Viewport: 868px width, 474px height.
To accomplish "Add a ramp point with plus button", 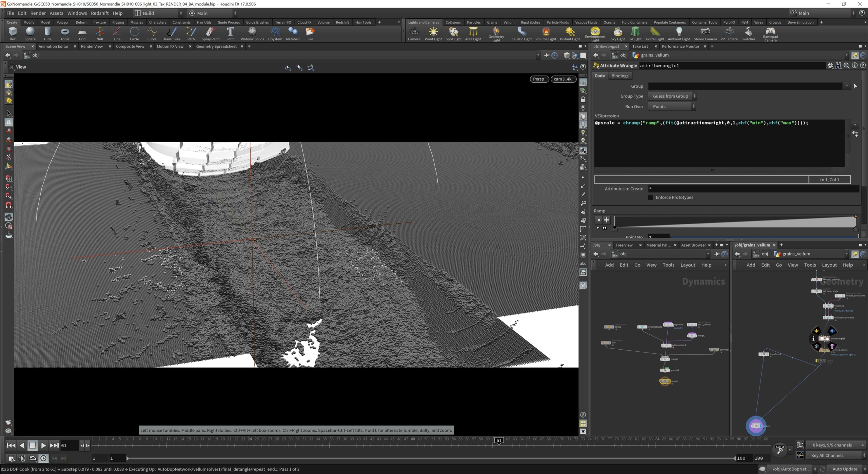I will pos(607,220).
